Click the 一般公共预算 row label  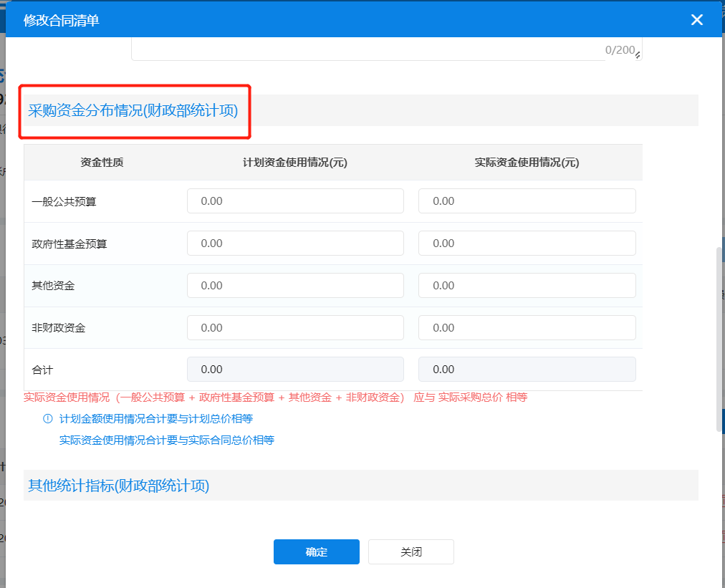click(64, 201)
